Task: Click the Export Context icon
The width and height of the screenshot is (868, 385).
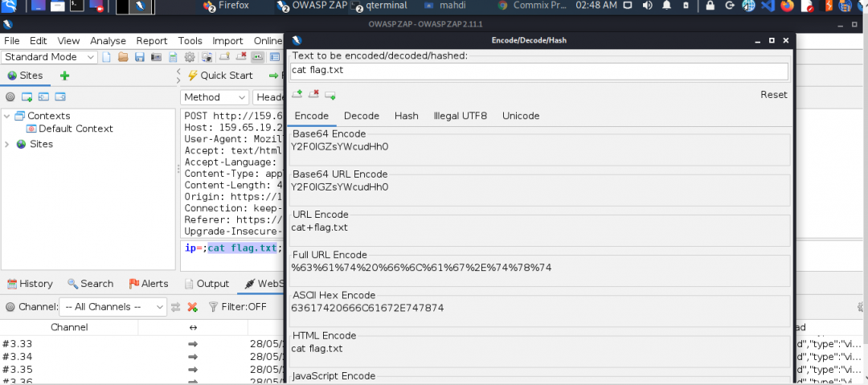Action: [59, 97]
